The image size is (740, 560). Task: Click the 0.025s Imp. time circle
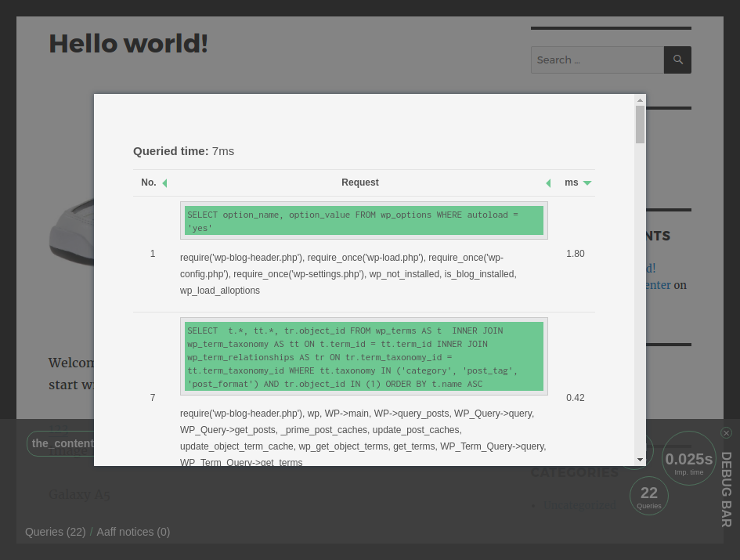pos(689,458)
